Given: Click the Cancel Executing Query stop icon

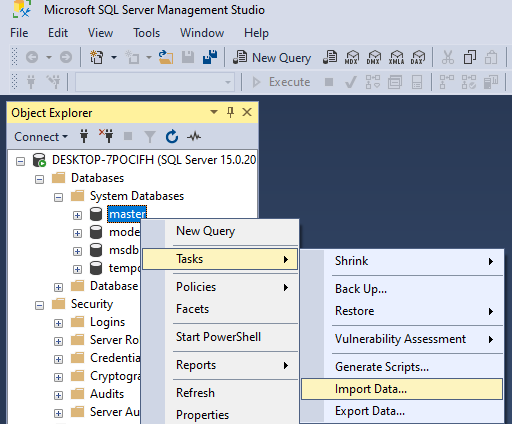Looking at the screenshot, I should tap(329, 82).
